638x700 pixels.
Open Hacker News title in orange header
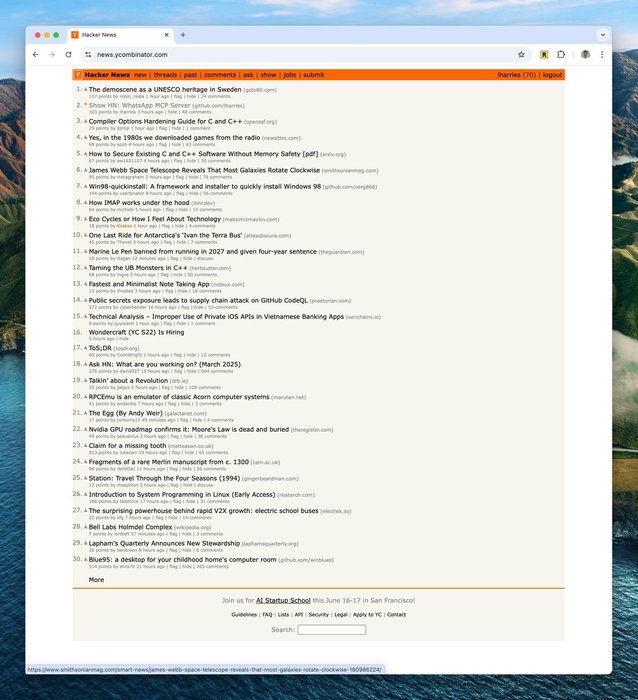107,75
